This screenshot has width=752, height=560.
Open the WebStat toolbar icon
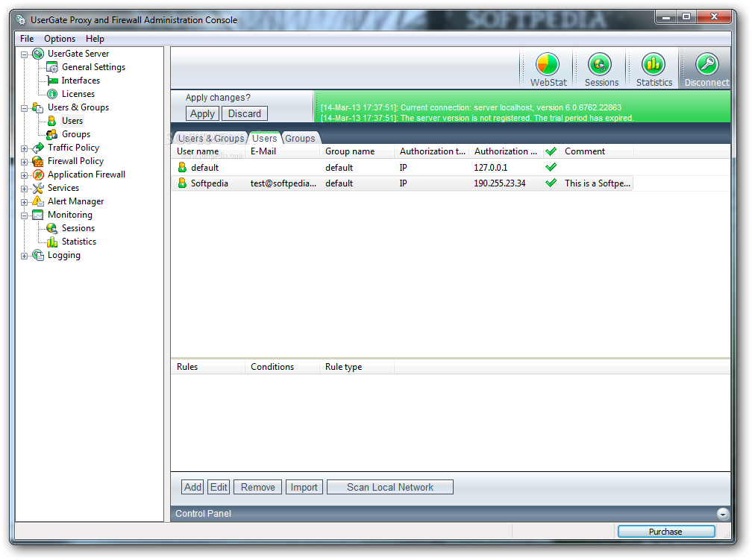pyautogui.click(x=548, y=64)
